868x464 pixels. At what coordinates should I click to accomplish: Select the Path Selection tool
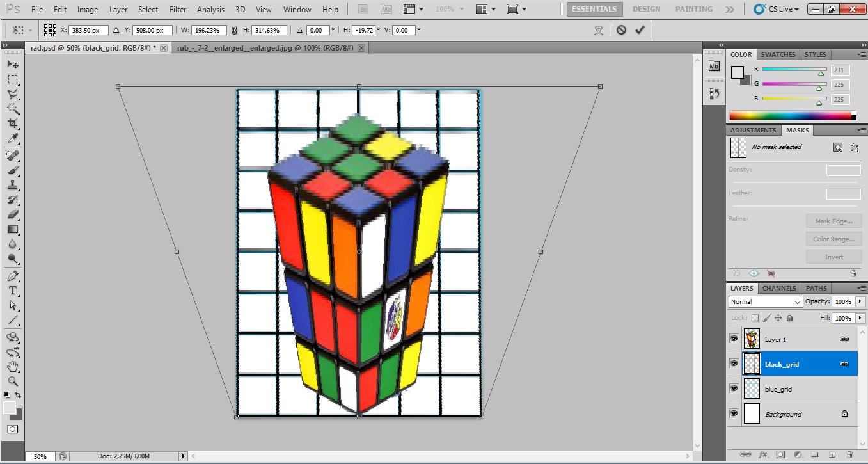(x=13, y=305)
